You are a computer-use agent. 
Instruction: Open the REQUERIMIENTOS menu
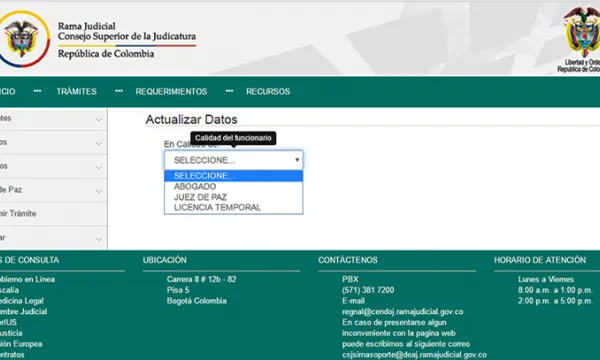(171, 91)
